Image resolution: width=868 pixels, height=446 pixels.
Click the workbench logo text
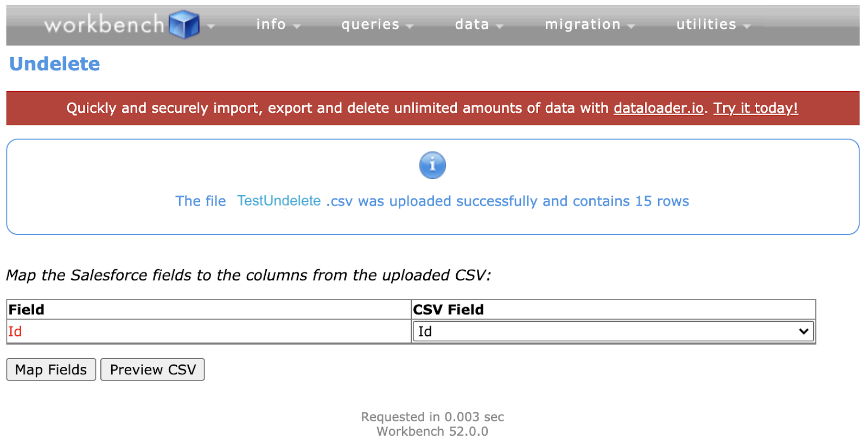tap(104, 24)
